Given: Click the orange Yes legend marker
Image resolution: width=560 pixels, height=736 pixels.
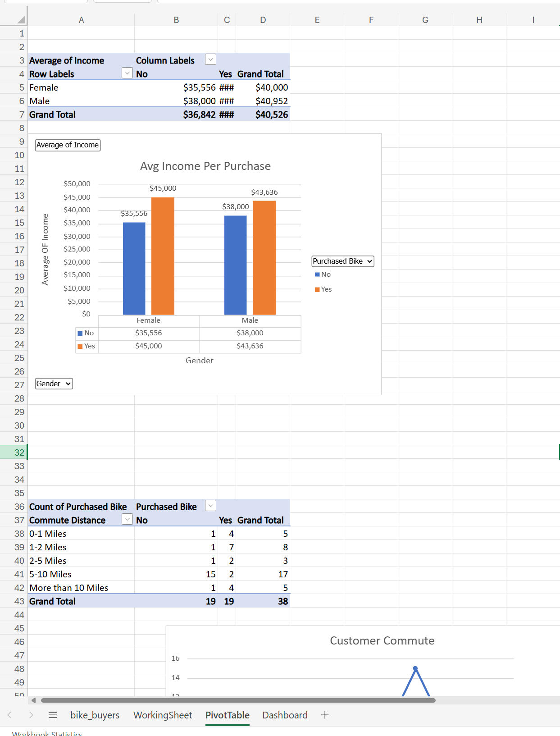Looking at the screenshot, I should coord(317,289).
